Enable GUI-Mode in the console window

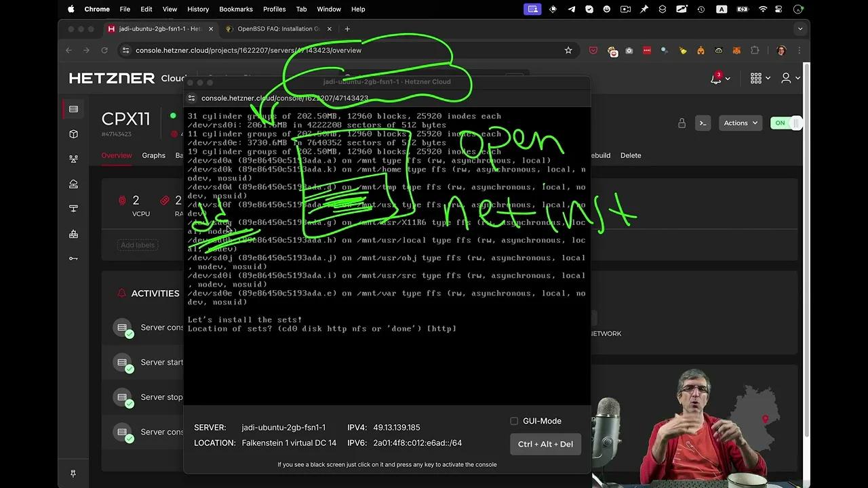(x=514, y=421)
